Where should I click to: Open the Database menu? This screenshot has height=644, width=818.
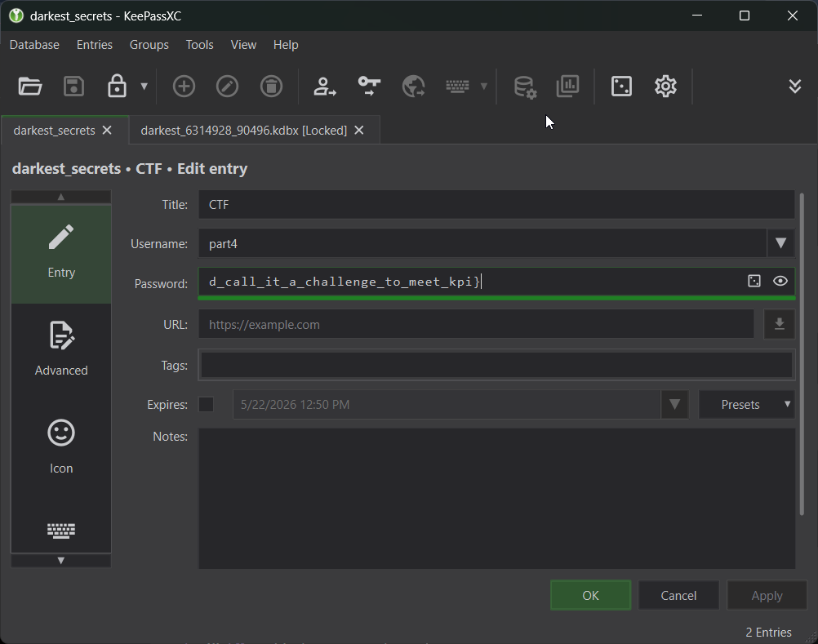click(x=34, y=45)
